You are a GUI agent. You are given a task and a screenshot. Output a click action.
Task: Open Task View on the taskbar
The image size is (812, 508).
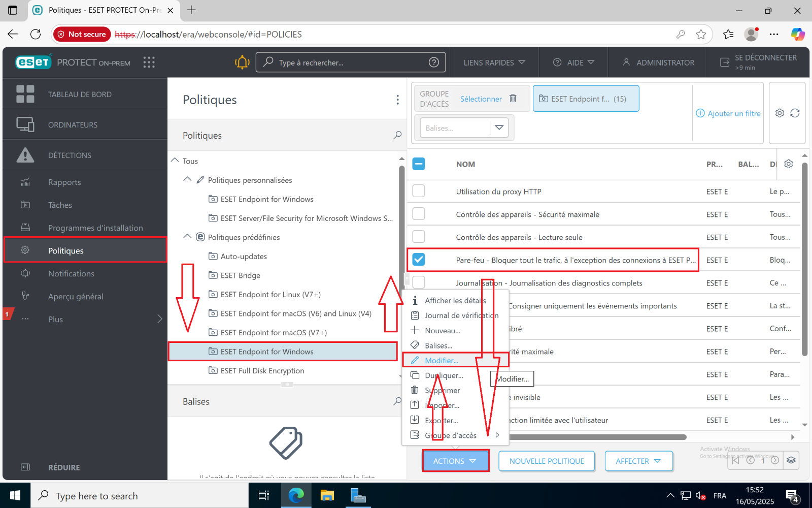264,495
